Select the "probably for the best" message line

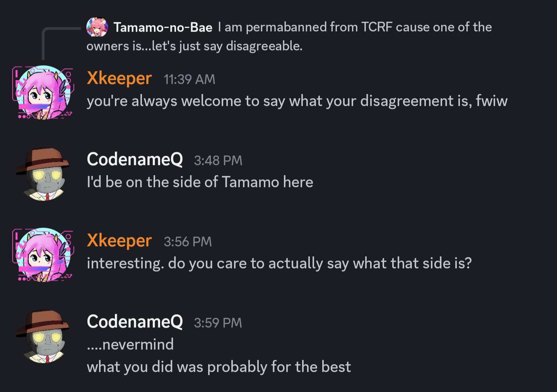tap(219, 367)
